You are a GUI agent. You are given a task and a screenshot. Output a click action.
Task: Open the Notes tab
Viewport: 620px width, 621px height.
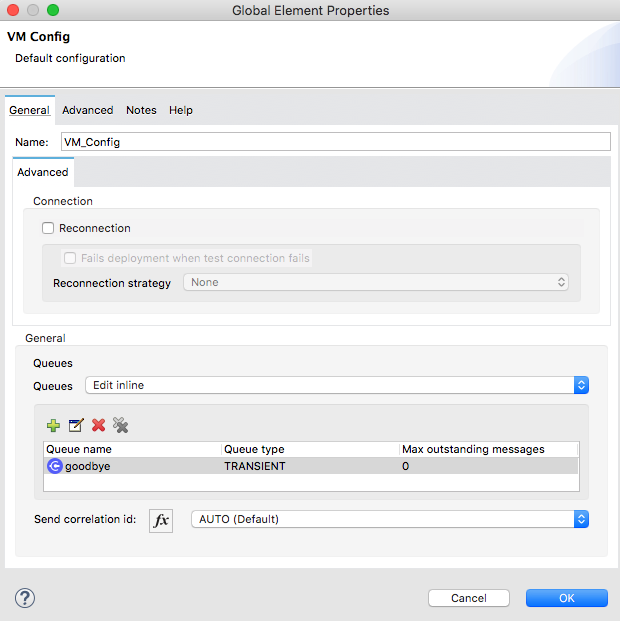tap(141, 110)
